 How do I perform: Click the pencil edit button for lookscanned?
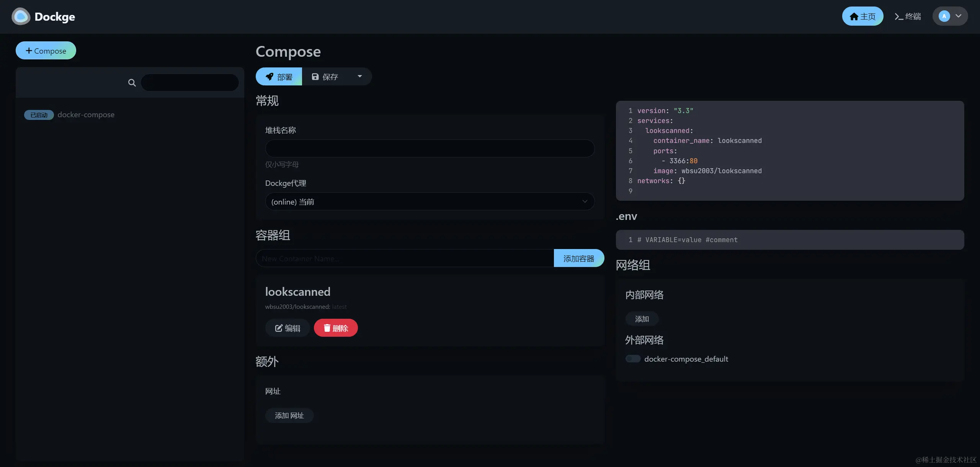click(x=287, y=328)
